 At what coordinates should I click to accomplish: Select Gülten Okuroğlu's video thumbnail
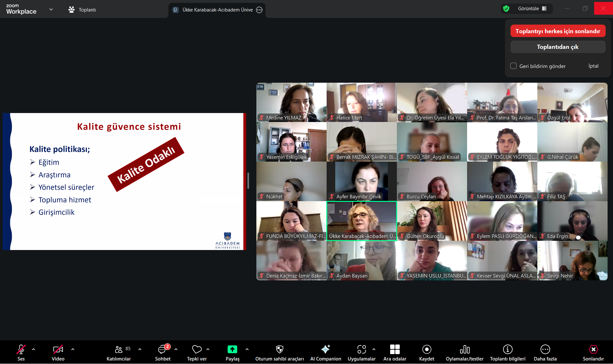tap(432, 220)
